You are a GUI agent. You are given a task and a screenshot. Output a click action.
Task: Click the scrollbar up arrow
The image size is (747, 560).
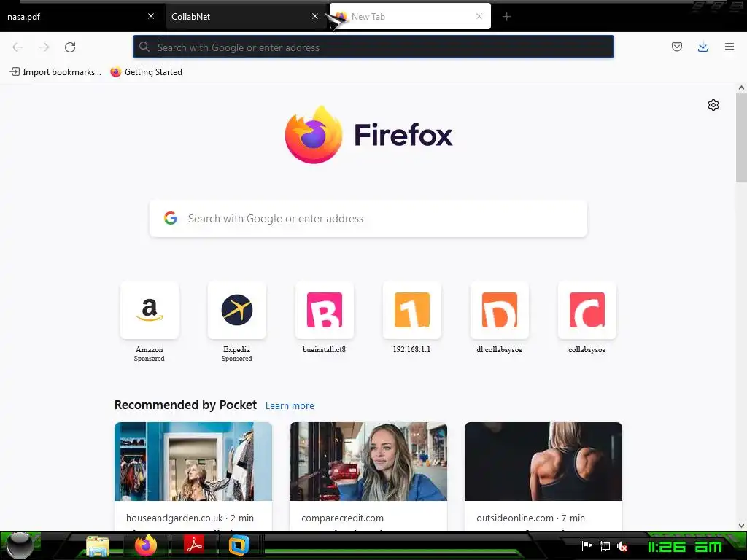point(741,87)
